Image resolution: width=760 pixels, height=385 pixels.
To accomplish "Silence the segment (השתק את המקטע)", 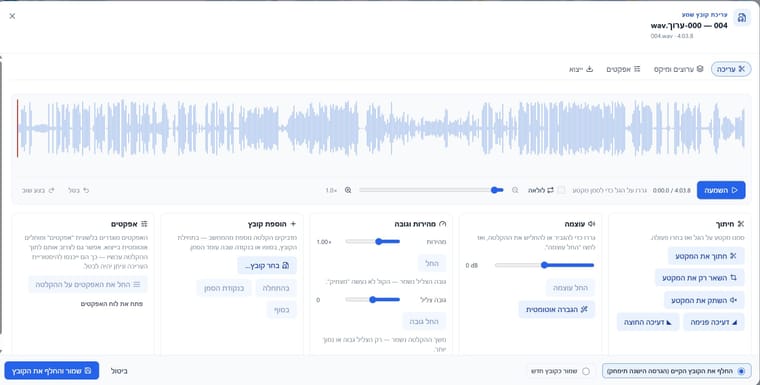I will (704, 300).
